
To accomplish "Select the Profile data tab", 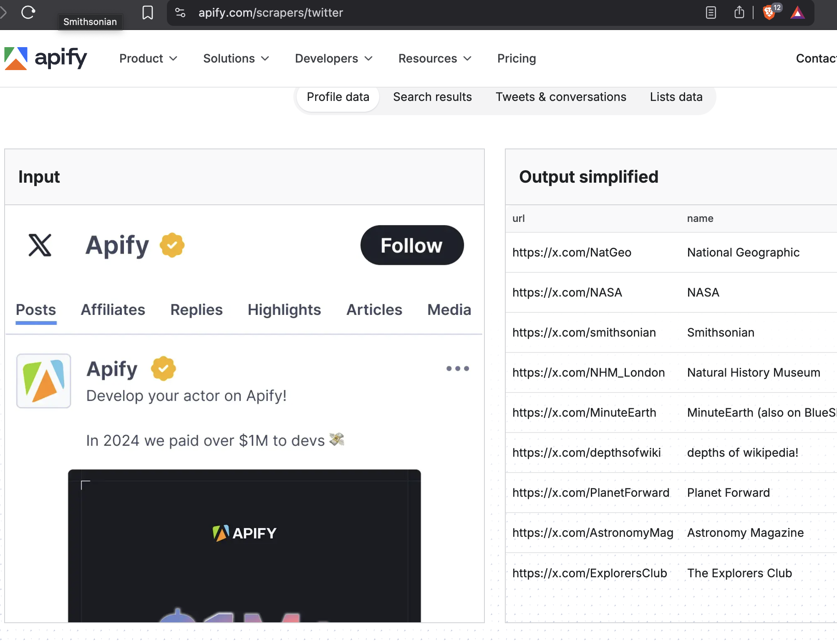I will point(338,97).
